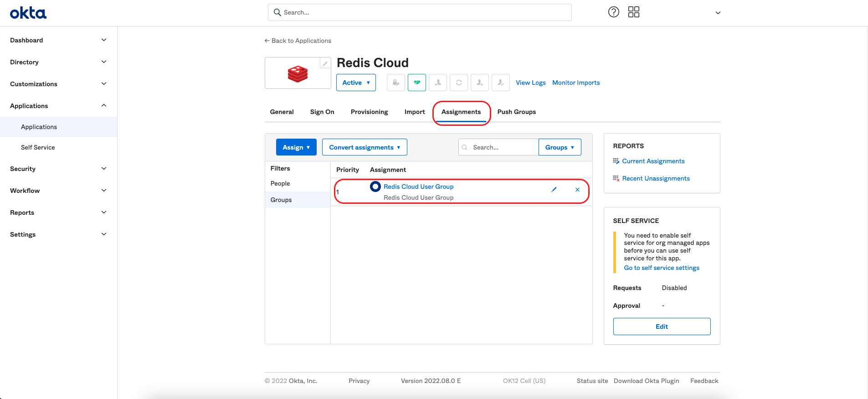Open the Assign dropdown button

(x=296, y=147)
